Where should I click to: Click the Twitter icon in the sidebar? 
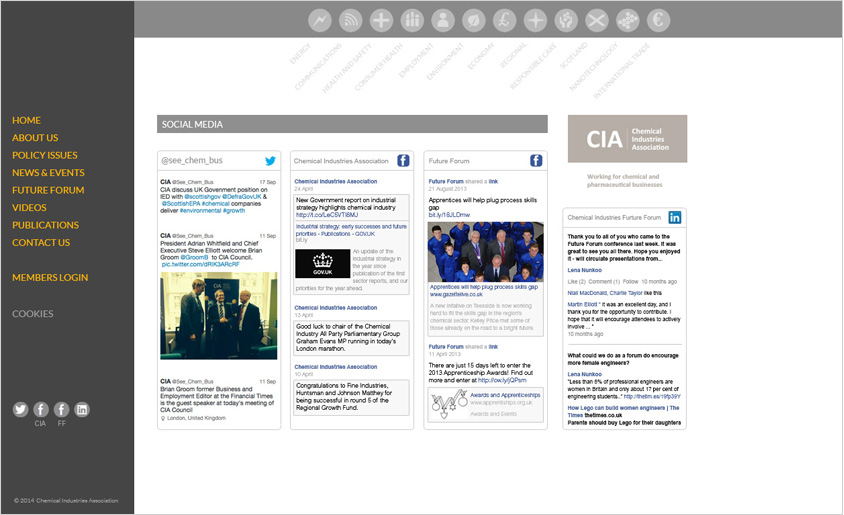point(20,410)
